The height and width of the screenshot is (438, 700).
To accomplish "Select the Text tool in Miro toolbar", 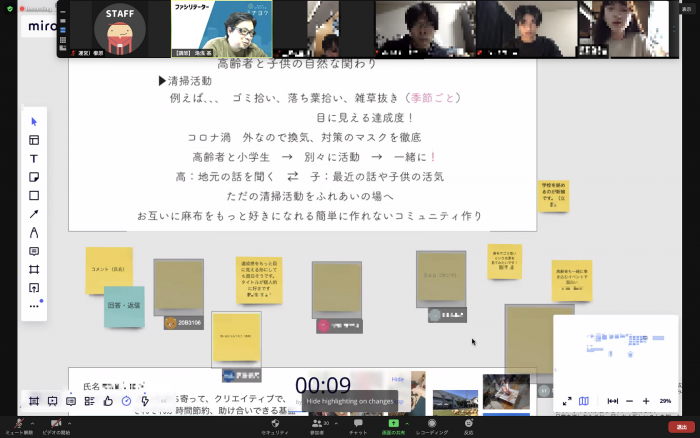I will click(34, 159).
